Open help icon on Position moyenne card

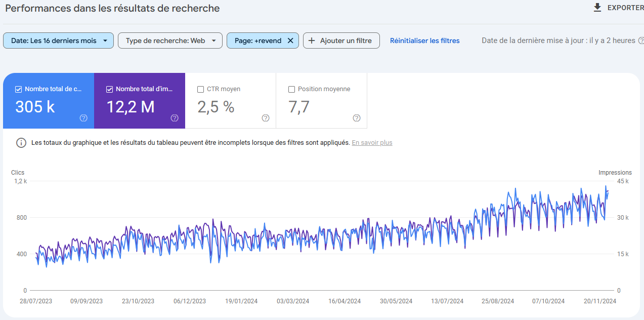(357, 118)
